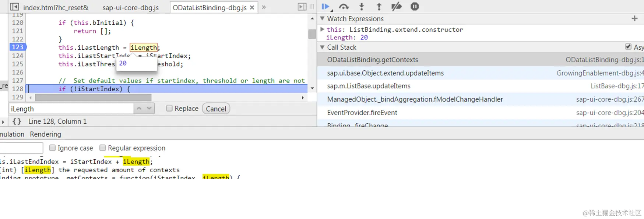Select the ODataListBinding-dbg.js tab

(210, 7)
